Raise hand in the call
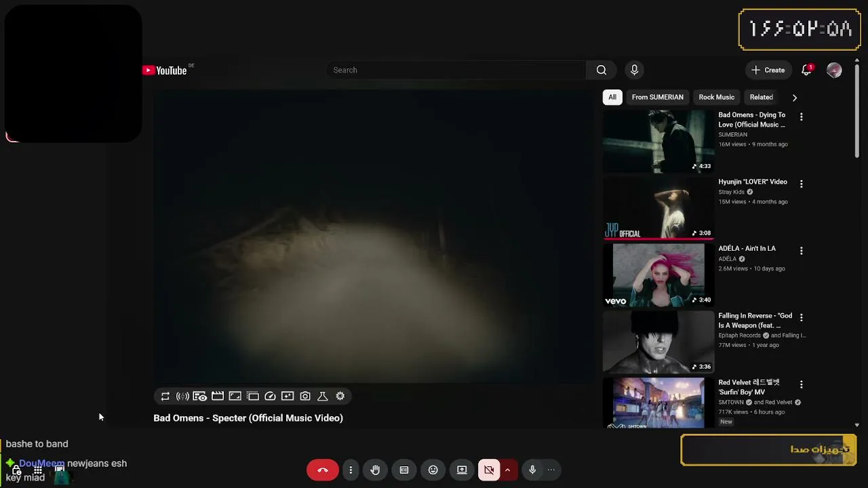The height and width of the screenshot is (488, 868). [x=375, y=470]
